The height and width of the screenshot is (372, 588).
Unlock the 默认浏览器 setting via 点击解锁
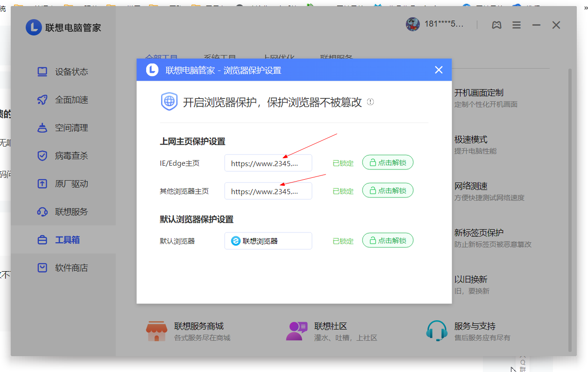coord(388,241)
